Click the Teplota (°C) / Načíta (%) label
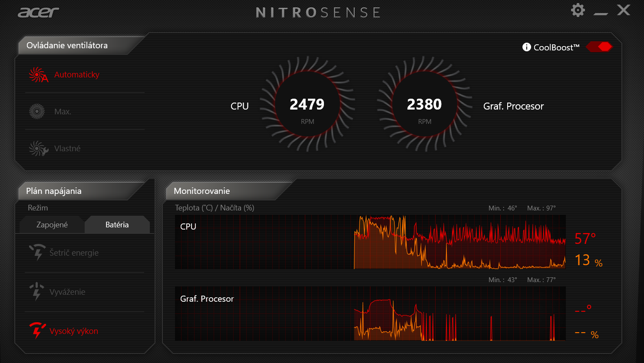Image resolution: width=644 pixels, height=363 pixels. click(215, 208)
